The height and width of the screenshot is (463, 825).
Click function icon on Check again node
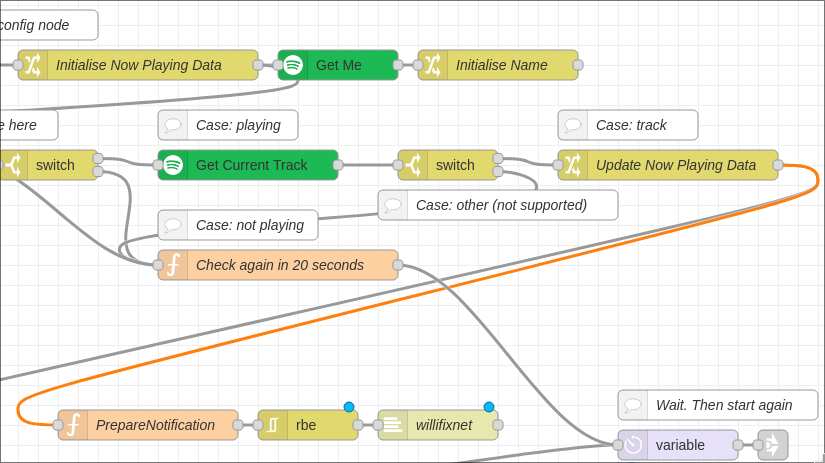pyautogui.click(x=173, y=265)
